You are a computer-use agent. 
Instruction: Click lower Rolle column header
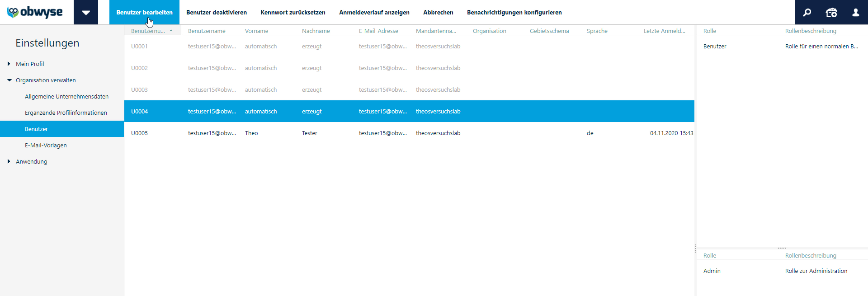(710, 255)
